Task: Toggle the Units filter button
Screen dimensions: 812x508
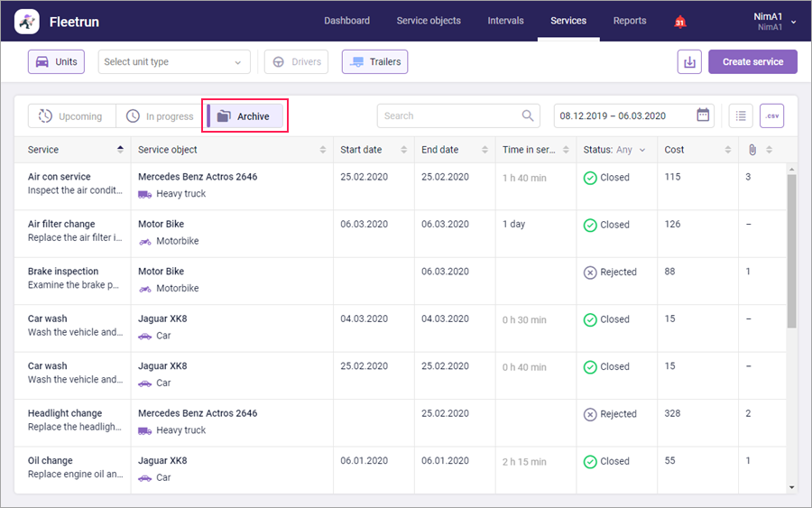Action: (56, 62)
